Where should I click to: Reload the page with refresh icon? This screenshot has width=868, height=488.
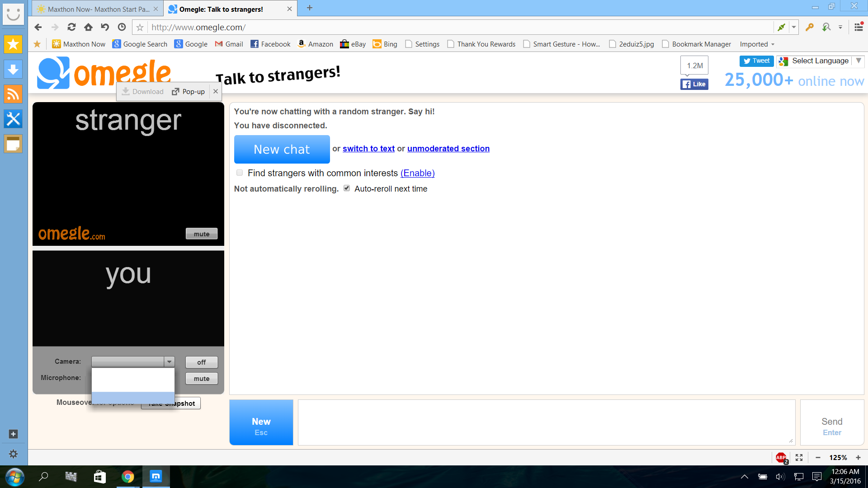coord(71,27)
